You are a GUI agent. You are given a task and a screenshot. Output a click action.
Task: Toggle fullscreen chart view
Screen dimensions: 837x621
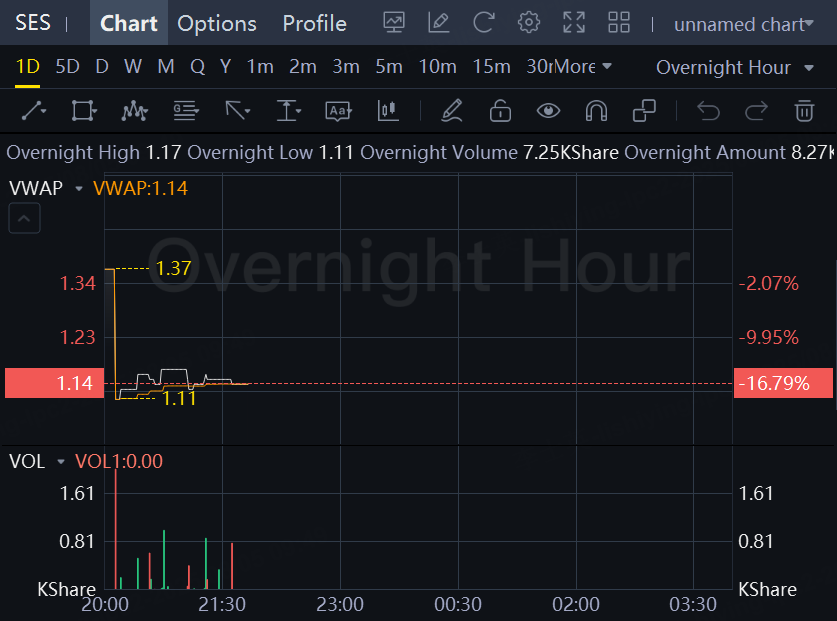pos(574,23)
